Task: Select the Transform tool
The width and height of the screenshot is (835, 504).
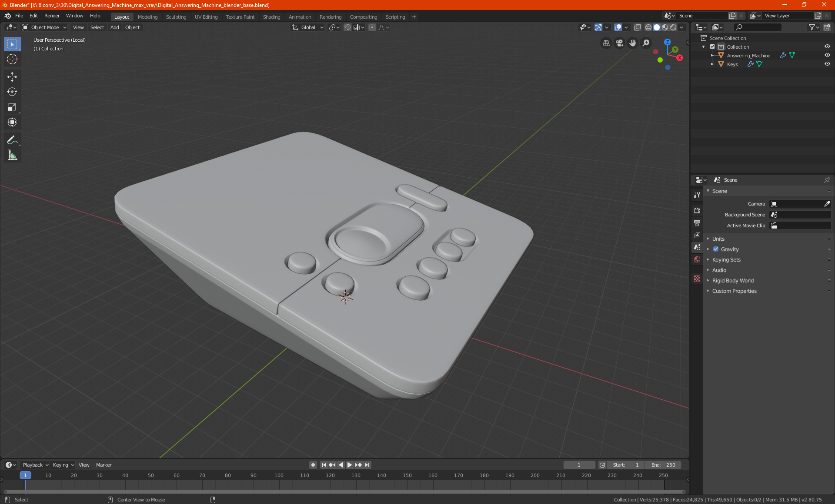Action: (12, 122)
